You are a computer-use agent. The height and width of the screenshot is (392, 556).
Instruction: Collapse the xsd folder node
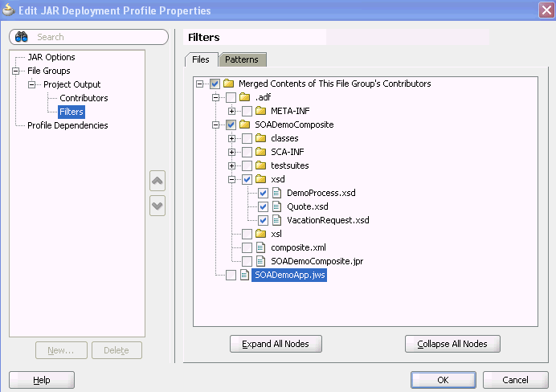[231, 180]
